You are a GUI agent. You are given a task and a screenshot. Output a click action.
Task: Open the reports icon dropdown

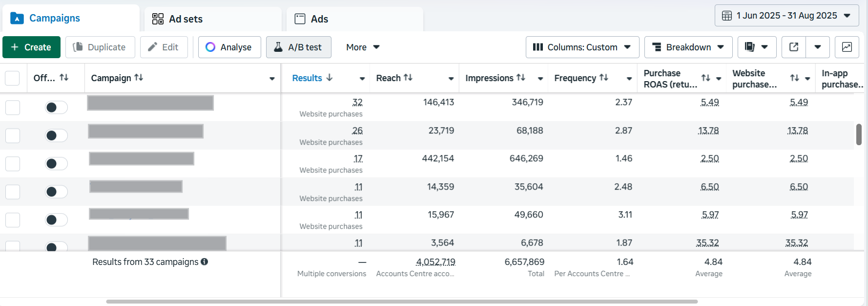756,47
